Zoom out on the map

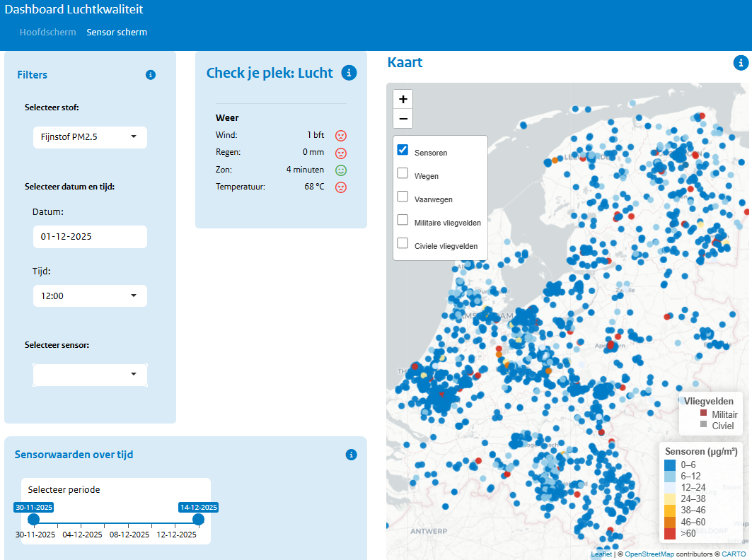click(403, 118)
